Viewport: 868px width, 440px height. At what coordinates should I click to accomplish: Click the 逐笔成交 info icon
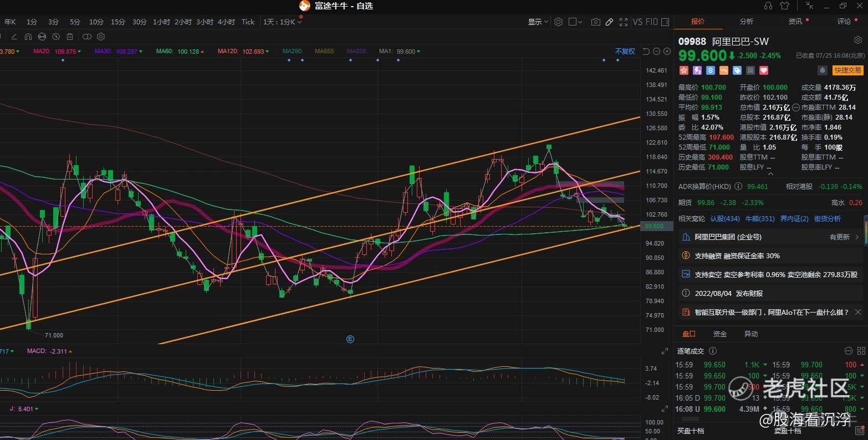click(713, 351)
